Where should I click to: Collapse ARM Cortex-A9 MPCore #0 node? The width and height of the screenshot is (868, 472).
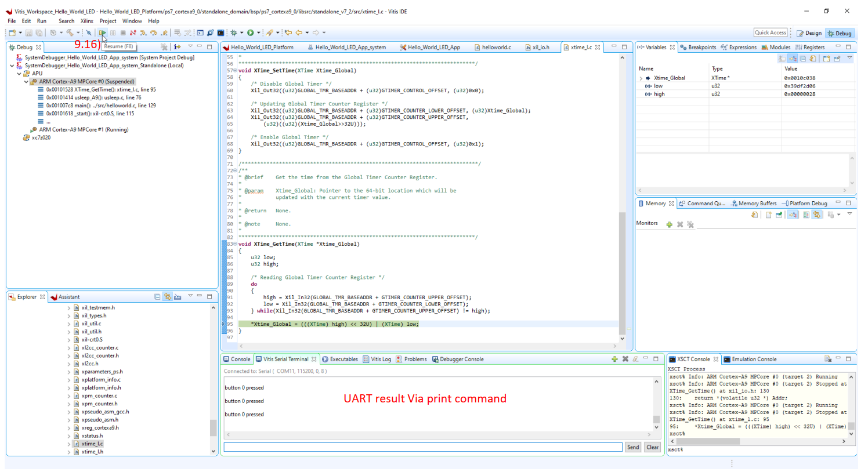pyautogui.click(x=26, y=82)
